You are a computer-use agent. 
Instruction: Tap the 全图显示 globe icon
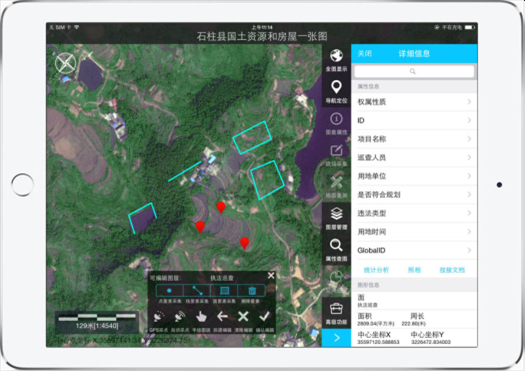click(x=336, y=56)
